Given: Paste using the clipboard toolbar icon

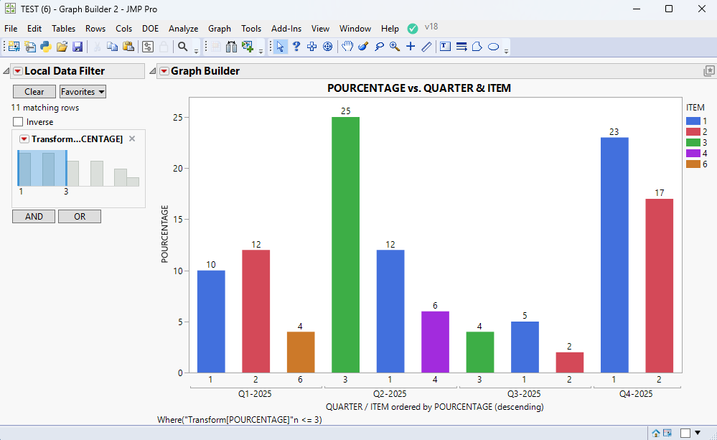Looking at the screenshot, I should 128,47.
